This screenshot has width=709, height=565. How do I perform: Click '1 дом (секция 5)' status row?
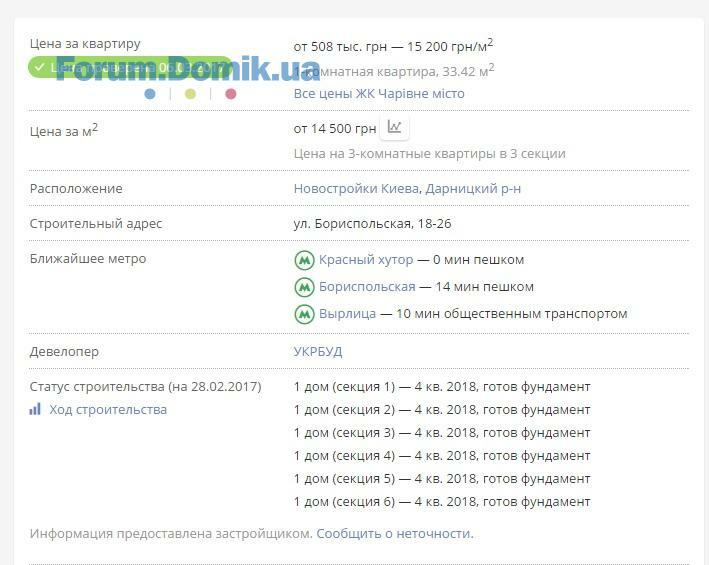coord(442,478)
